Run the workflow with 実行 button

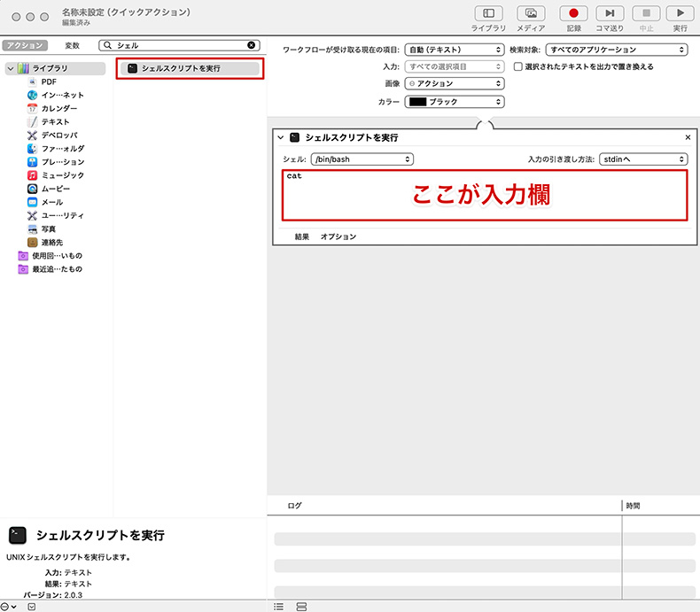(680, 13)
